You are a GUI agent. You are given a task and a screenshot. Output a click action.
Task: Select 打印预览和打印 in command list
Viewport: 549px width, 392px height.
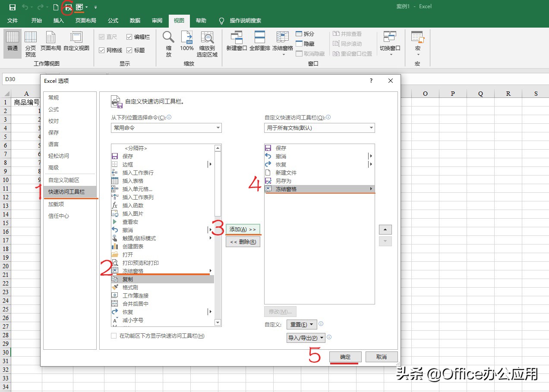(162, 263)
